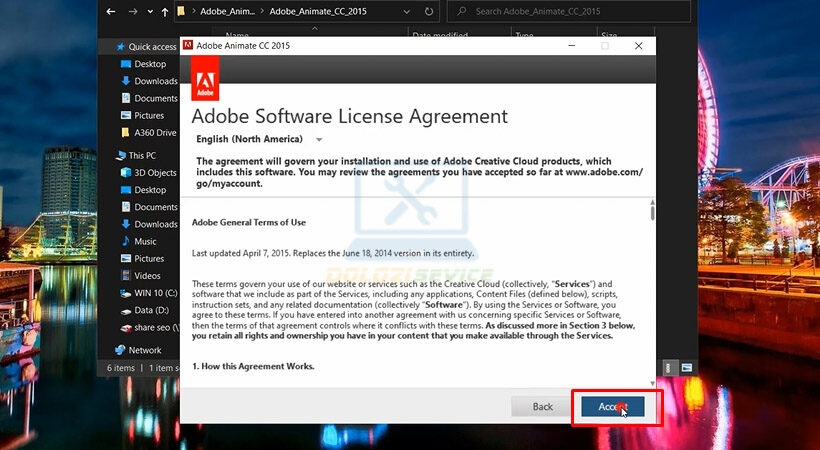Click Explorer forward arrow button
This screenshot has height=450, width=820.
coord(133,12)
